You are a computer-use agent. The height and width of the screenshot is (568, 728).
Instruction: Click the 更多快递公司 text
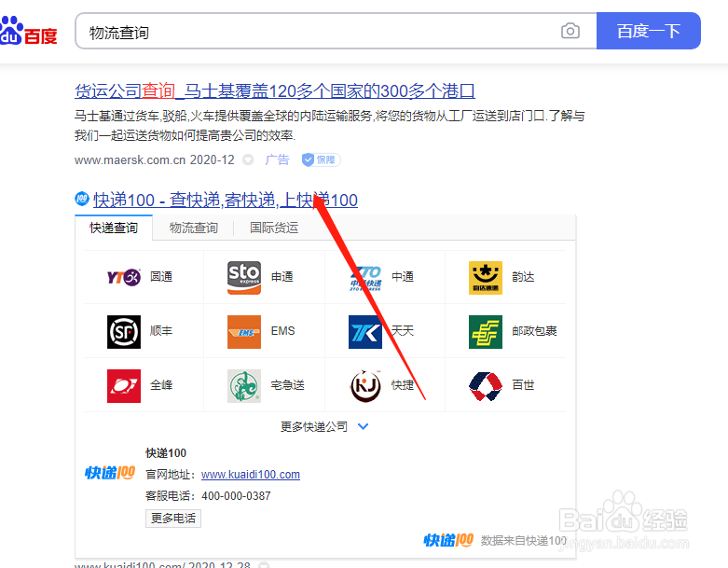[x=314, y=426]
